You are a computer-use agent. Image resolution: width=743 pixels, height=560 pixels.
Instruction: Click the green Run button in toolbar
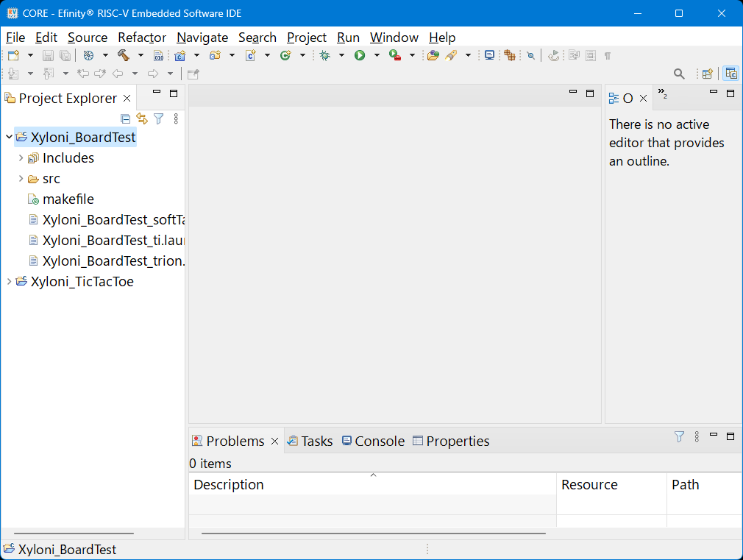[x=360, y=55]
